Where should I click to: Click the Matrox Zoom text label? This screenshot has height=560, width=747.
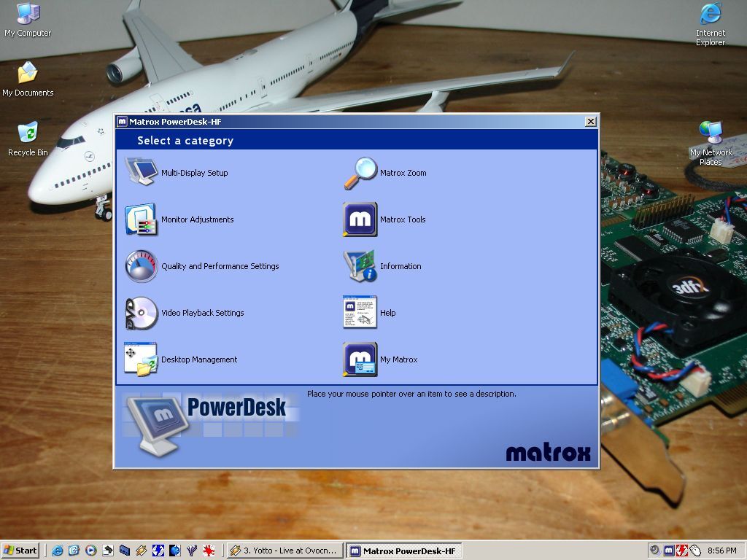(x=403, y=173)
